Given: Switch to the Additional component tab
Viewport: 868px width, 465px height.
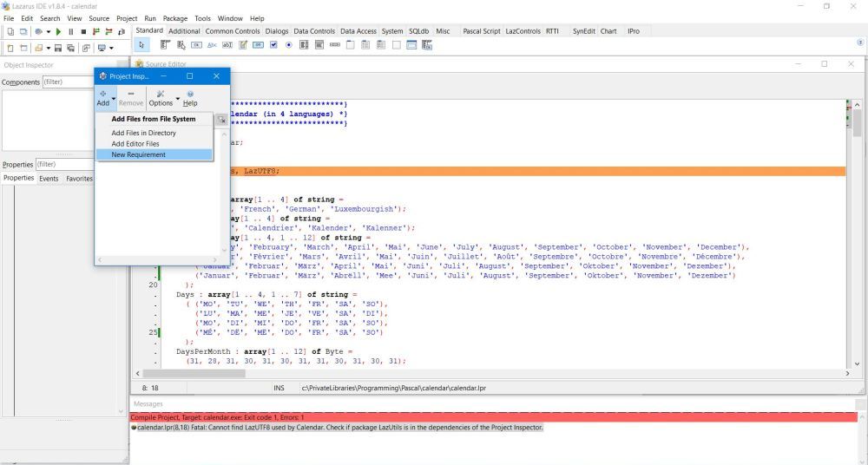Looking at the screenshot, I should (x=184, y=31).
